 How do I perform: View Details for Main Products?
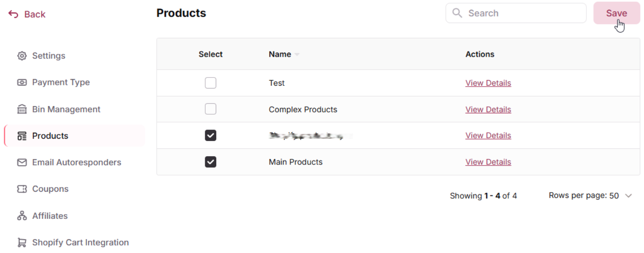click(x=488, y=162)
